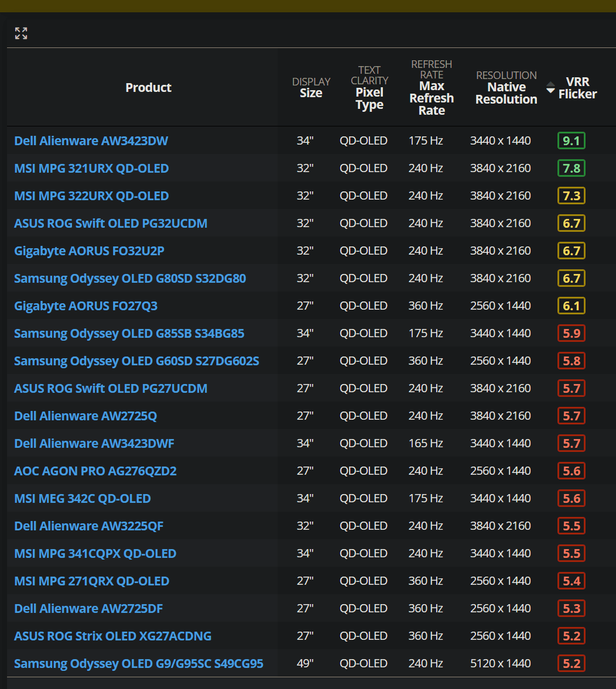This screenshot has height=689, width=616.
Task: Click QD-OLED cell for MSI MPG 321URX
Action: [x=364, y=168]
